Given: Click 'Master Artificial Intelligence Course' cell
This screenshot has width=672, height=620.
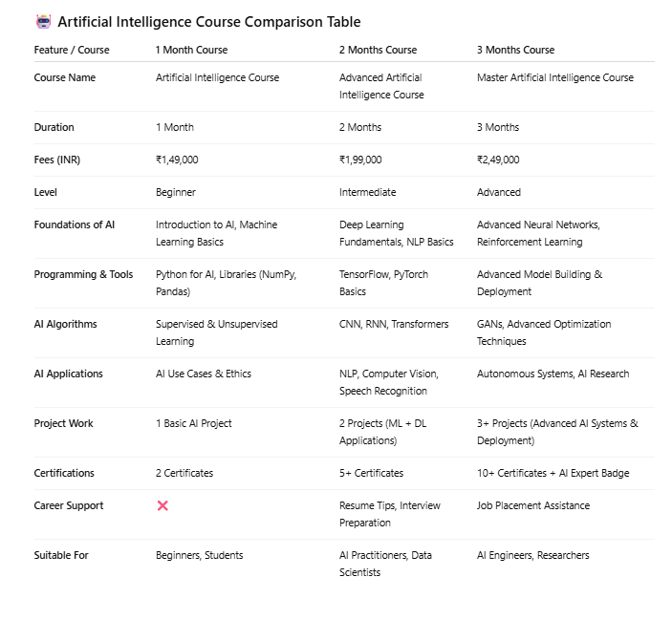Looking at the screenshot, I should point(554,77).
